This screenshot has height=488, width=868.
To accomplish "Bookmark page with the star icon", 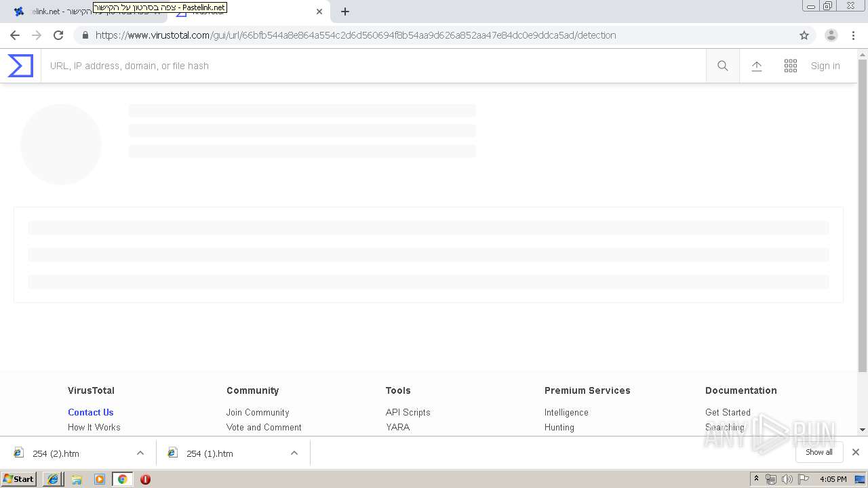I will pyautogui.click(x=804, y=35).
